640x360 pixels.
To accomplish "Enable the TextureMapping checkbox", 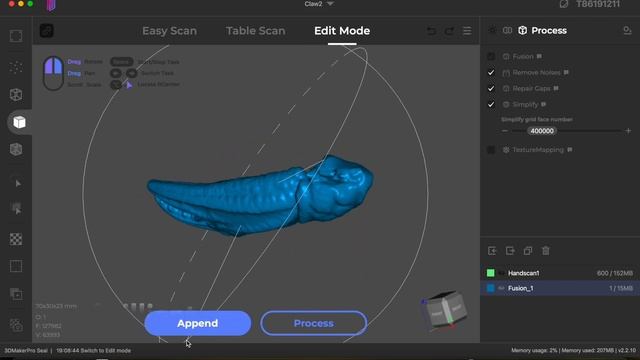I will point(491,150).
